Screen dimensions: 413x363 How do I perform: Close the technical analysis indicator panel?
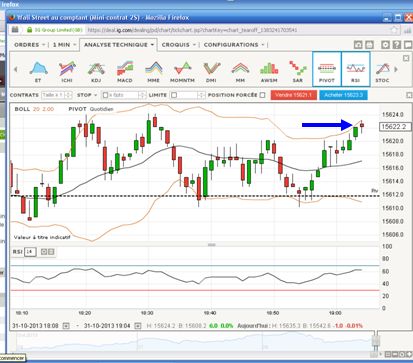pyautogui.click(x=406, y=58)
